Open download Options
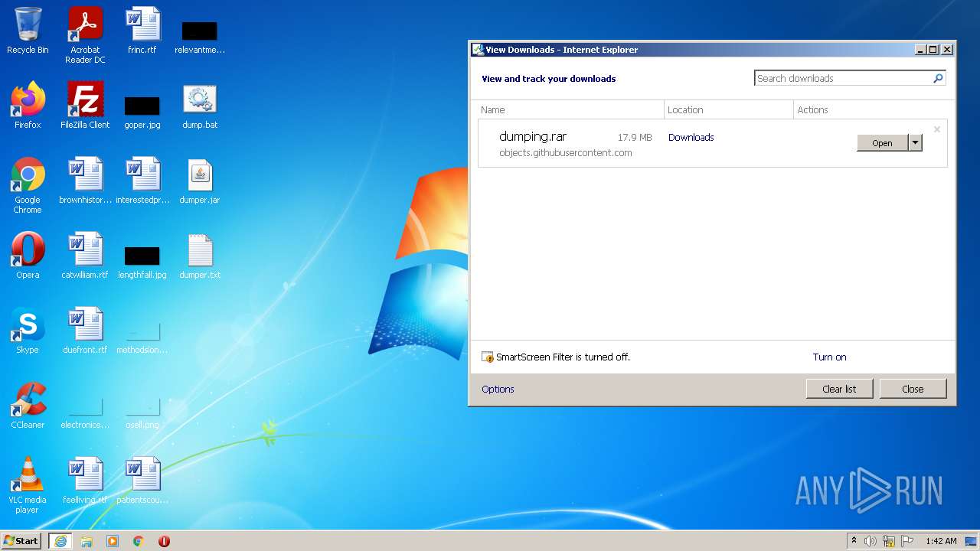 498,389
